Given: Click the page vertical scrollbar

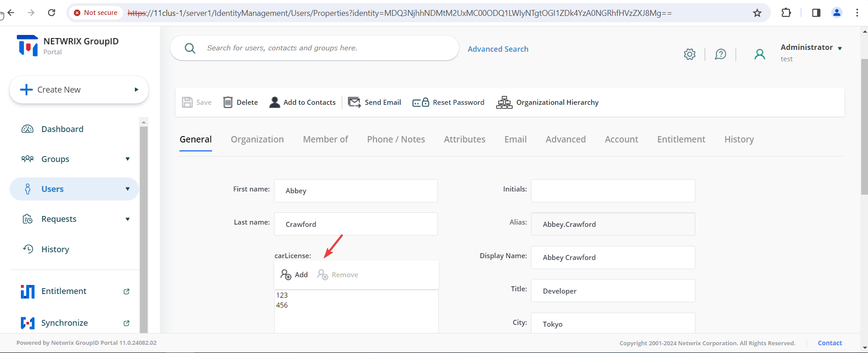Looking at the screenshot, I should (864, 127).
